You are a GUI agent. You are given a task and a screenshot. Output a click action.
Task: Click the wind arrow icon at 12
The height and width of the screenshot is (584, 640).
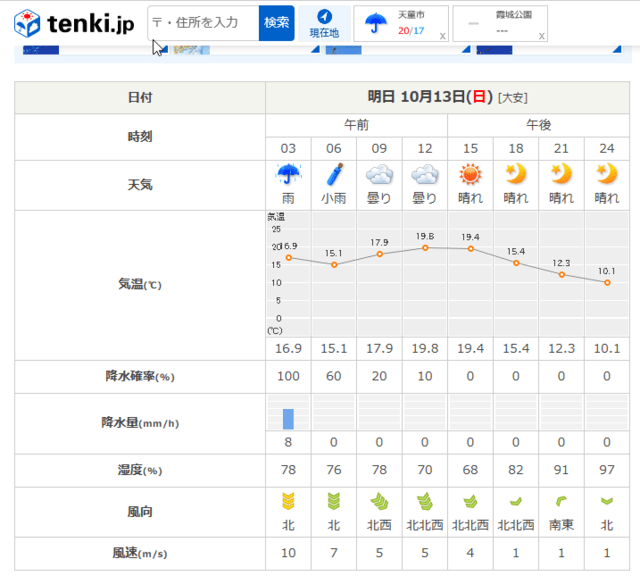click(x=425, y=502)
